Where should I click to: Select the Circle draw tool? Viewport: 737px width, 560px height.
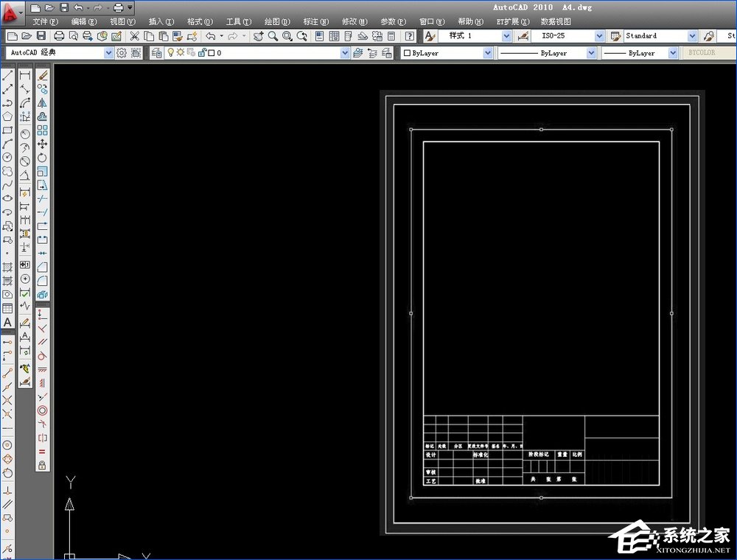(7, 158)
